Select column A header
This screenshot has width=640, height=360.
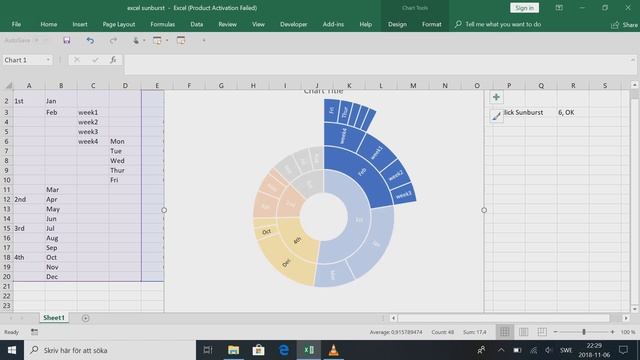[x=29, y=85]
